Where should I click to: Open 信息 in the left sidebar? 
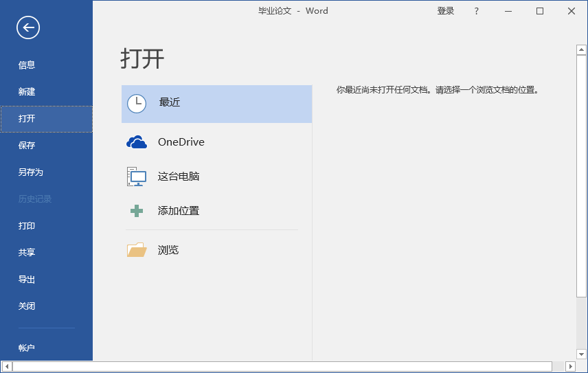click(27, 65)
